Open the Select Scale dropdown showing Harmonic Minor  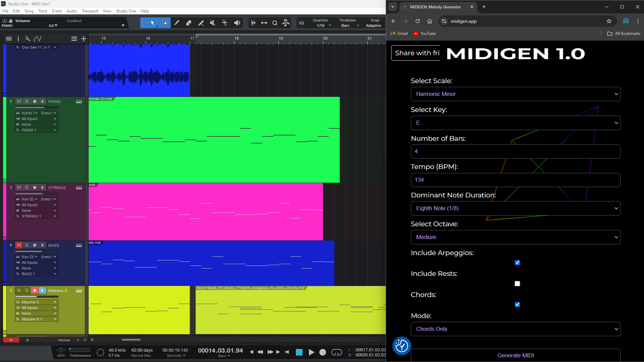(516, 94)
